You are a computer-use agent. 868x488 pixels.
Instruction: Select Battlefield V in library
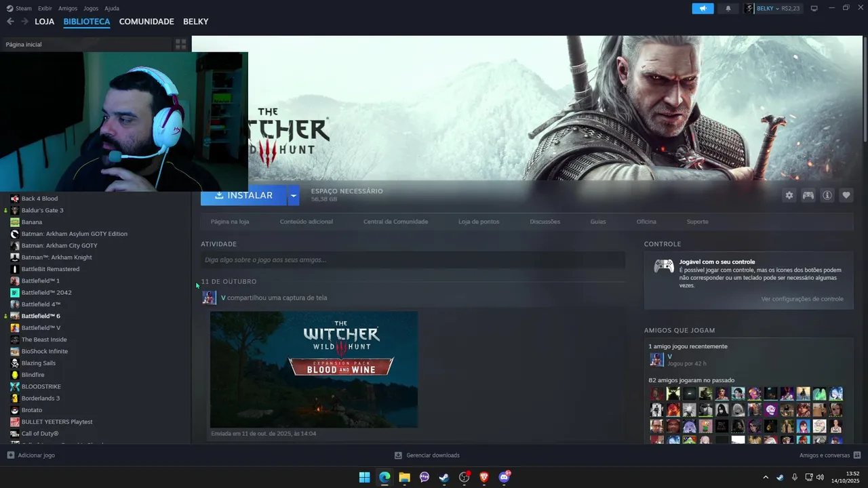(41, 327)
